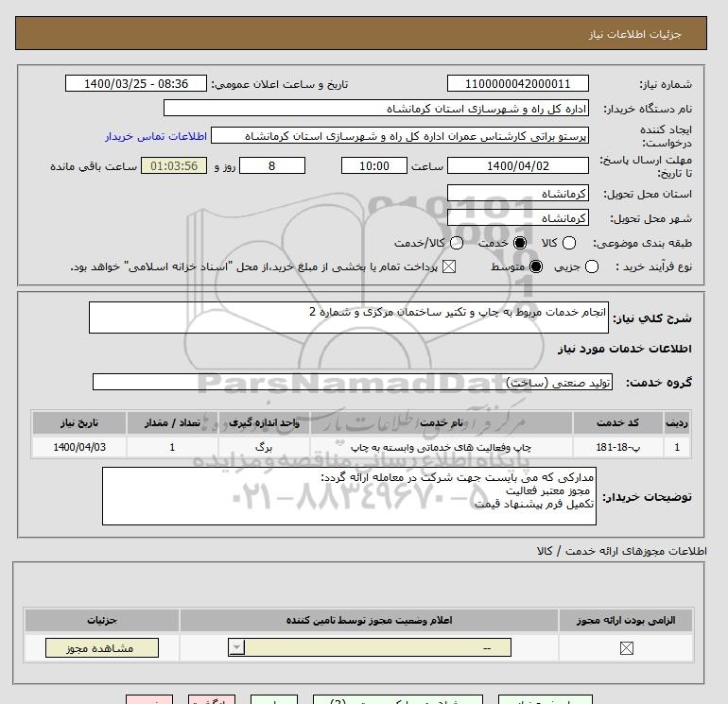This screenshot has width=728, height=704.
Task: Click the جزئیات column header
Action: pyautogui.click(x=102, y=621)
